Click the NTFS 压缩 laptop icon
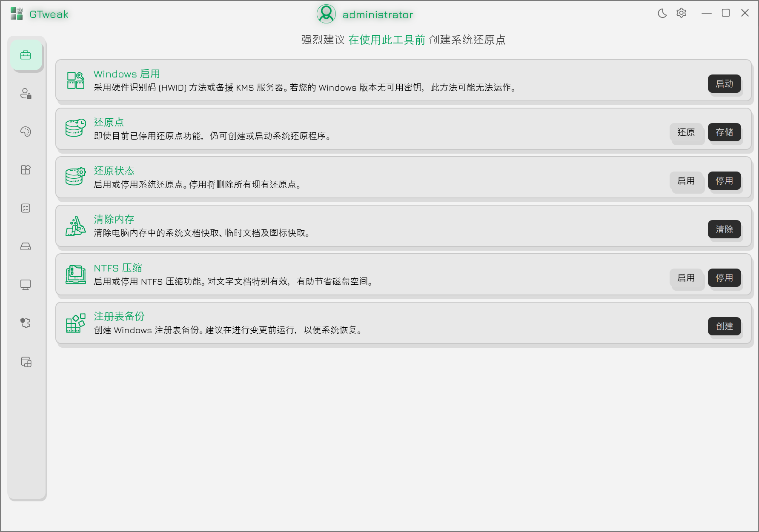 [x=76, y=275]
